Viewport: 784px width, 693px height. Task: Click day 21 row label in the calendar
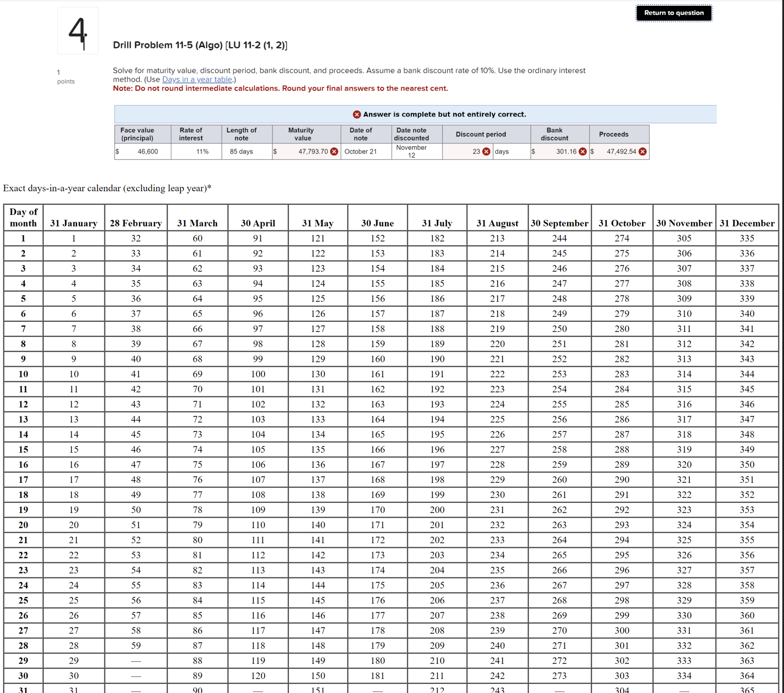[23, 540]
